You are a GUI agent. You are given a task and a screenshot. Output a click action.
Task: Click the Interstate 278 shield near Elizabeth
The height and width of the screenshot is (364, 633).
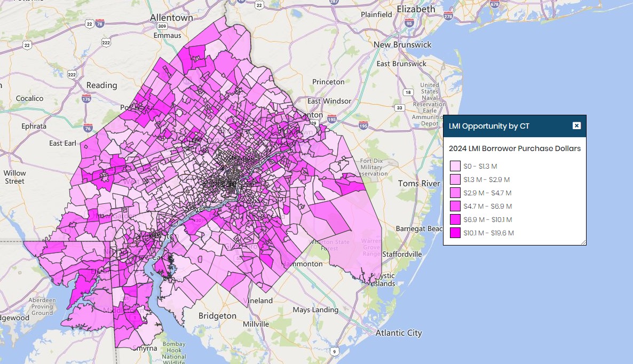coord(448,16)
